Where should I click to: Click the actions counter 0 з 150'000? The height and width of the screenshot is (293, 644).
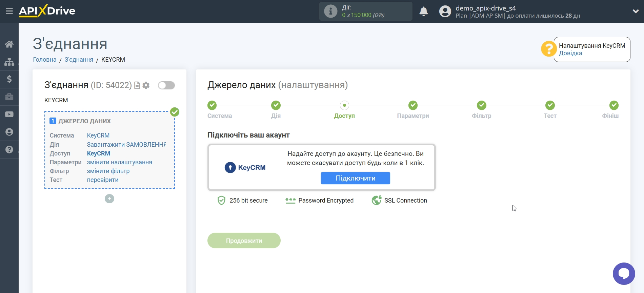pyautogui.click(x=363, y=15)
